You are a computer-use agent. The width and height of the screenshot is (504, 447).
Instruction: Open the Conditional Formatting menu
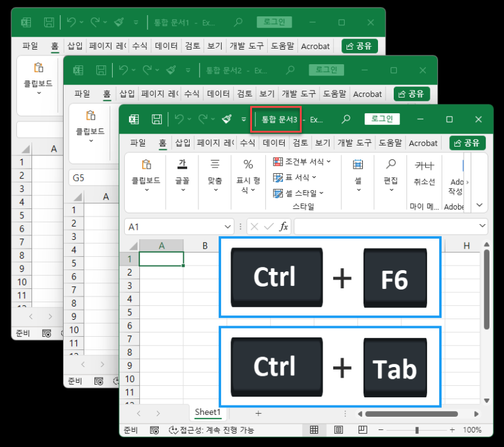click(x=296, y=162)
